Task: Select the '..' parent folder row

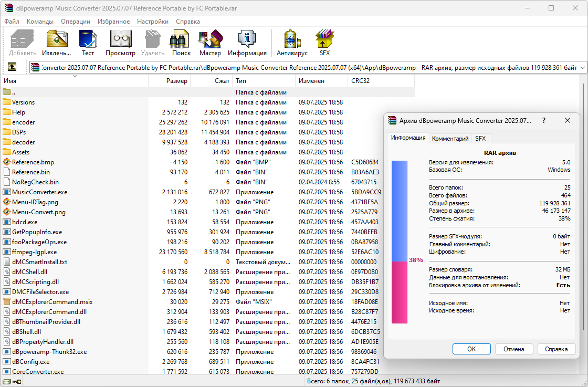Action: [x=208, y=92]
